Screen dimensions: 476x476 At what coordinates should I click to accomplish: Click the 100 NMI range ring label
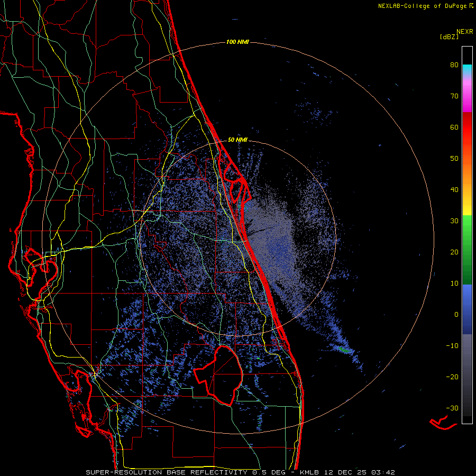tap(237, 42)
